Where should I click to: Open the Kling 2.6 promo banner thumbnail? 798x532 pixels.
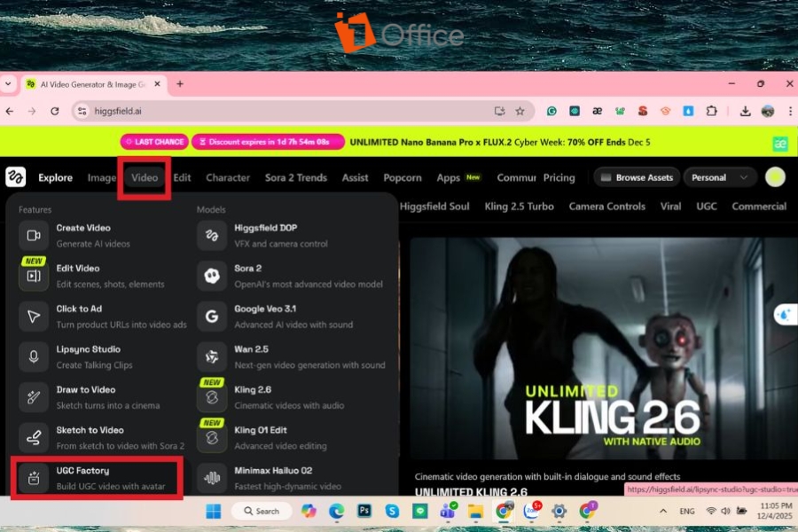[x=604, y=348]
